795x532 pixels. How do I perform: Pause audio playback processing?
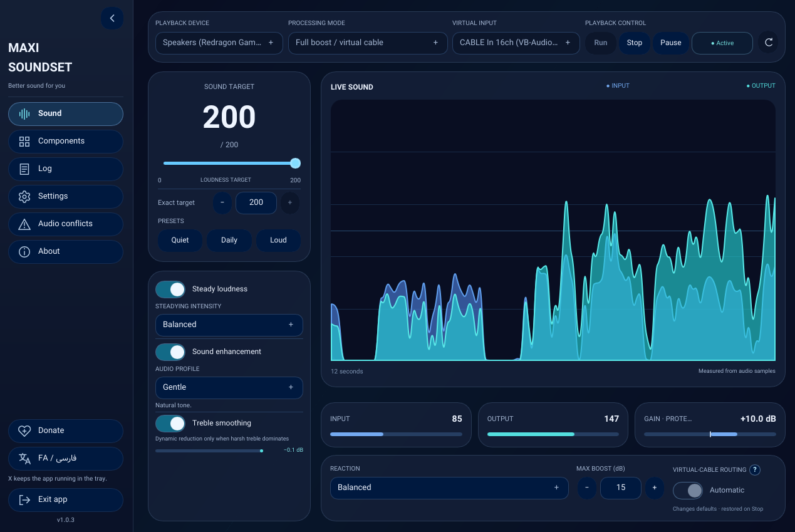[671, 43]
